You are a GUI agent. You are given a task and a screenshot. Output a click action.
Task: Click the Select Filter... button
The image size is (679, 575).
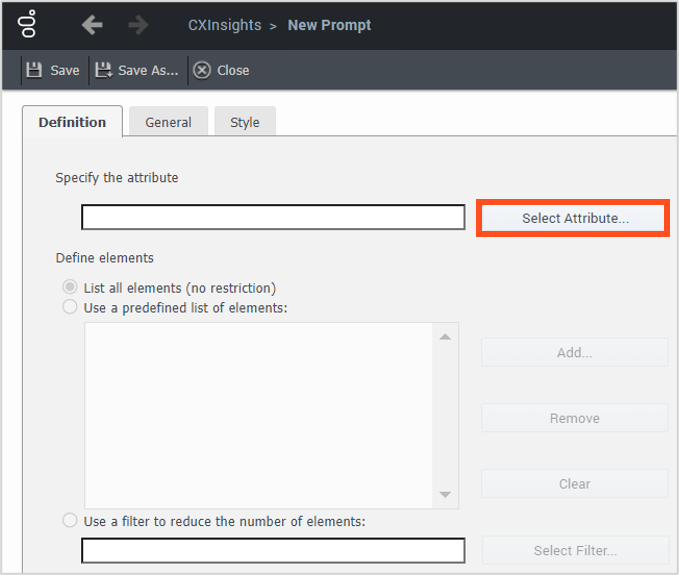tap(574, 550)
